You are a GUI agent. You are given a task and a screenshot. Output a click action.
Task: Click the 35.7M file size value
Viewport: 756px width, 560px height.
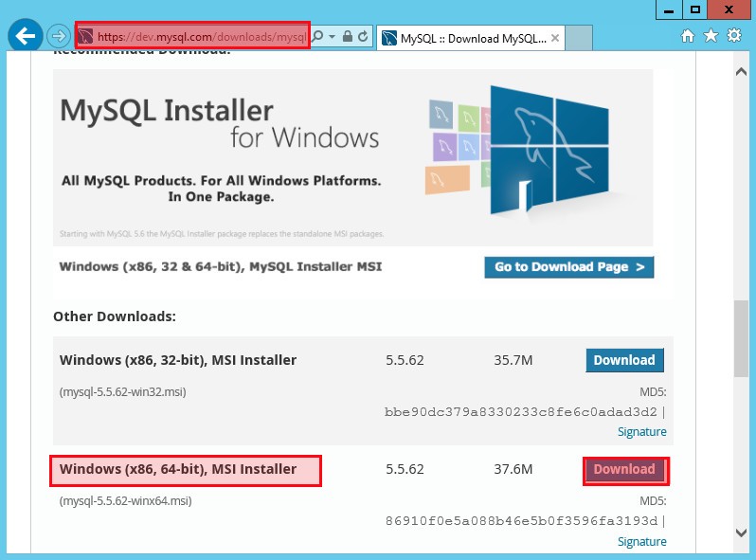click(513, 360)
